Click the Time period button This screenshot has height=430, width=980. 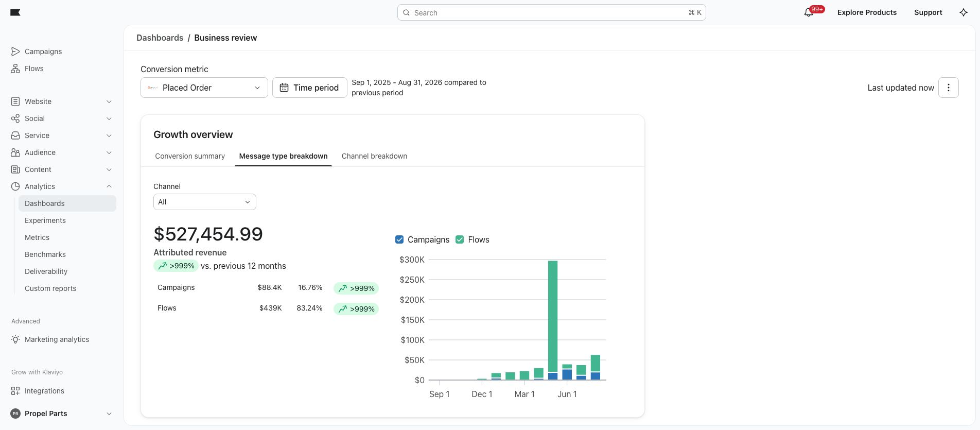click(x=310, y=88)
